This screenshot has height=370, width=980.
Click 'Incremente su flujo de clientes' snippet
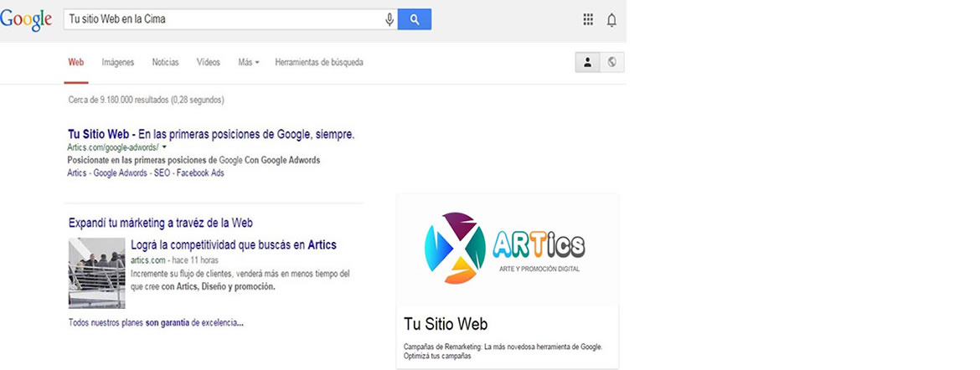[240, 280]
